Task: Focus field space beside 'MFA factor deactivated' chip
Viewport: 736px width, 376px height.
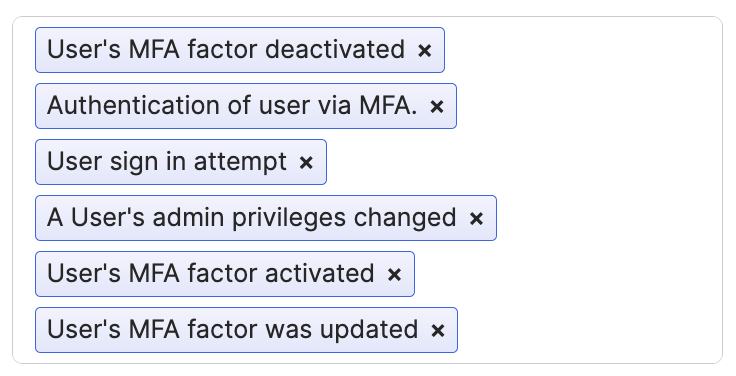Action: [583, 50]
